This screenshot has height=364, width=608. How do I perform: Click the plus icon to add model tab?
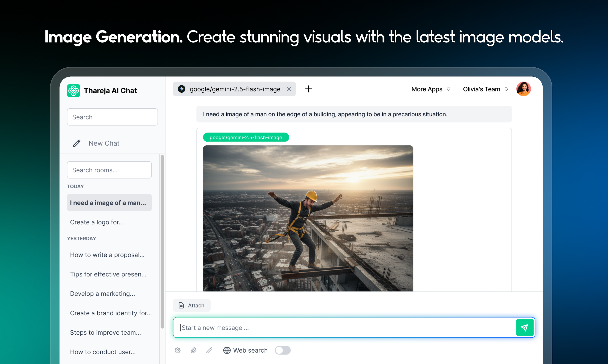click(308, 89)
